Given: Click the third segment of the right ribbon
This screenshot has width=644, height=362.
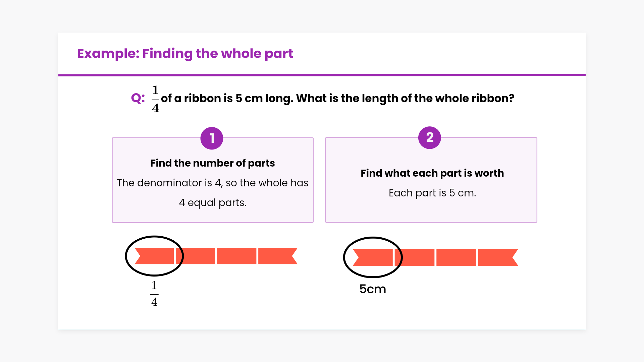Looking at the screenshot, I should pos(456,257).
